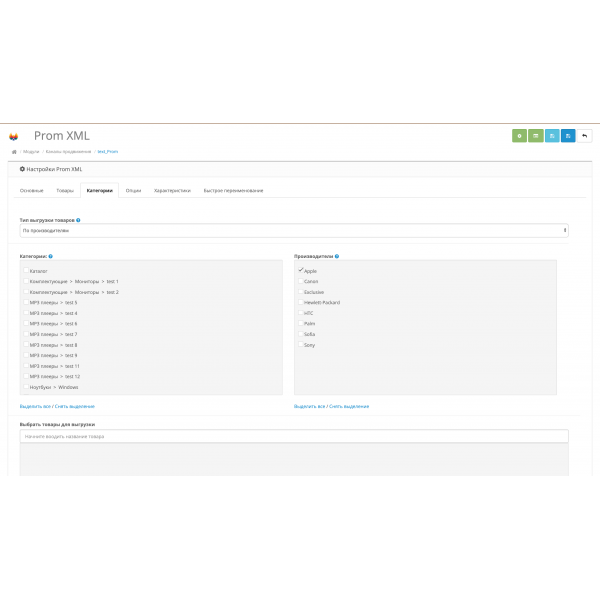Image resolution: width=600 pixels, height=600 pixels.
Task: Check the Sofia manufacturer checkbox
Action: point(301,334)
